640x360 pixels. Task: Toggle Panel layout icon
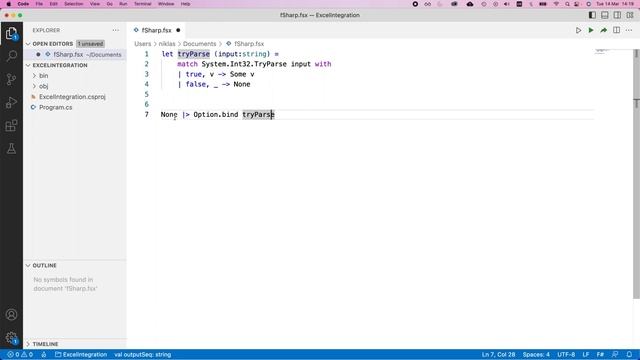click(605, 15)
